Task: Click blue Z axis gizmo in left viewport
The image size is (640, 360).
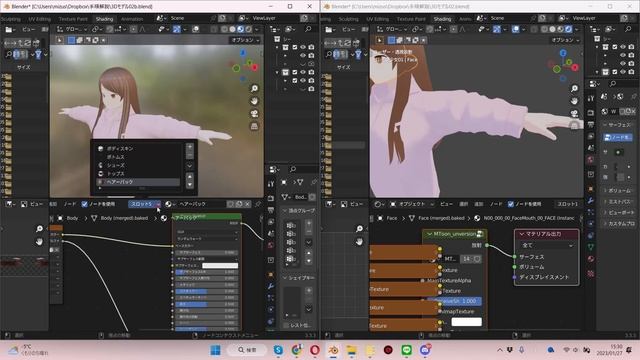Action: point(243,53)
